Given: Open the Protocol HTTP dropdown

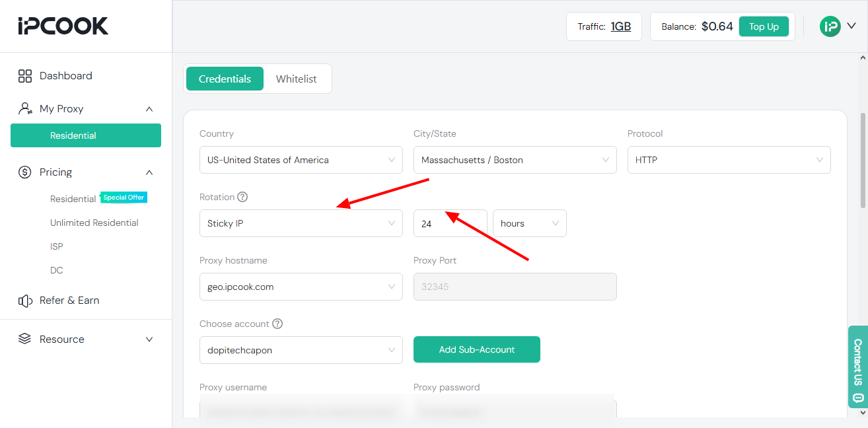Looking at the screenshot, I should tap(729, 160).
